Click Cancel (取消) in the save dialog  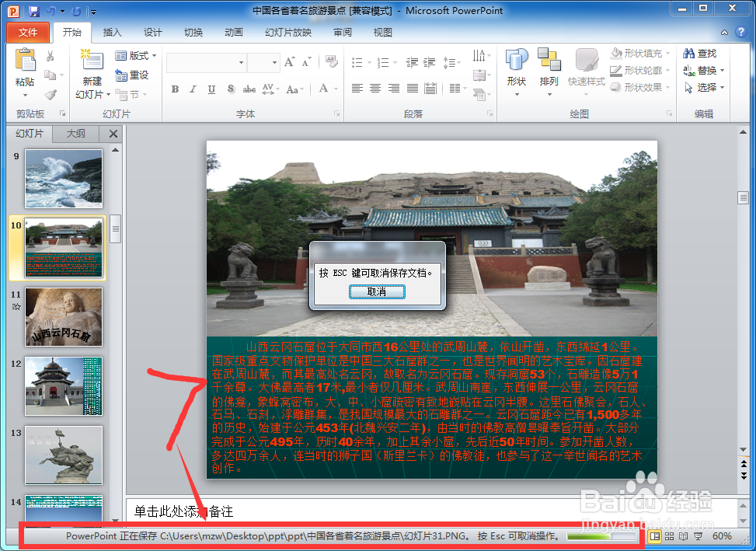377,291
